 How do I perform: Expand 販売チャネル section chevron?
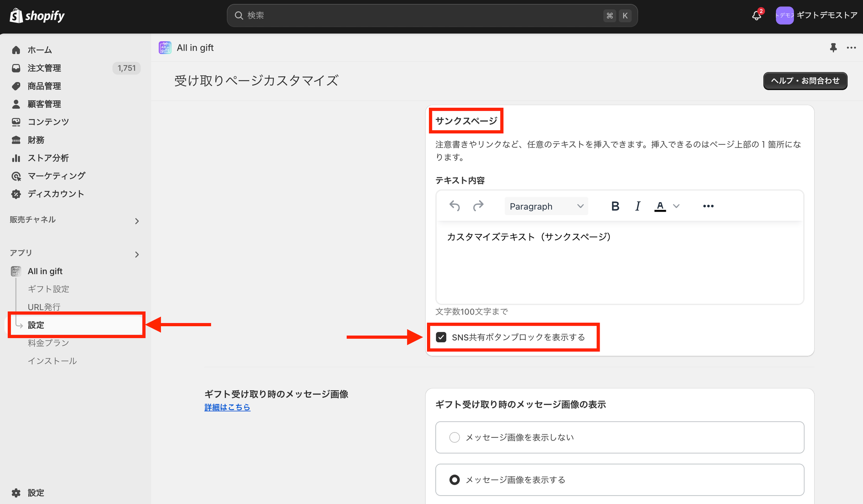click(x=137, y=221)
